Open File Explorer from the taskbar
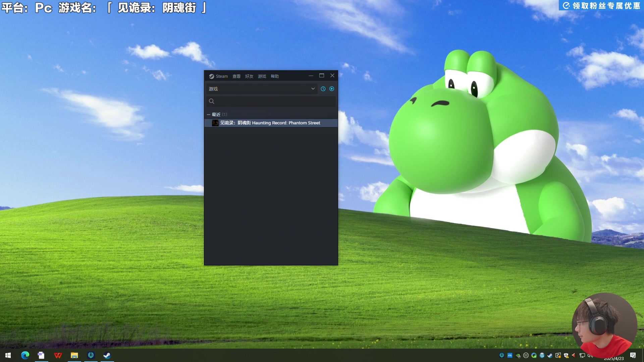 pyautogui.click(x=74, y=355)
